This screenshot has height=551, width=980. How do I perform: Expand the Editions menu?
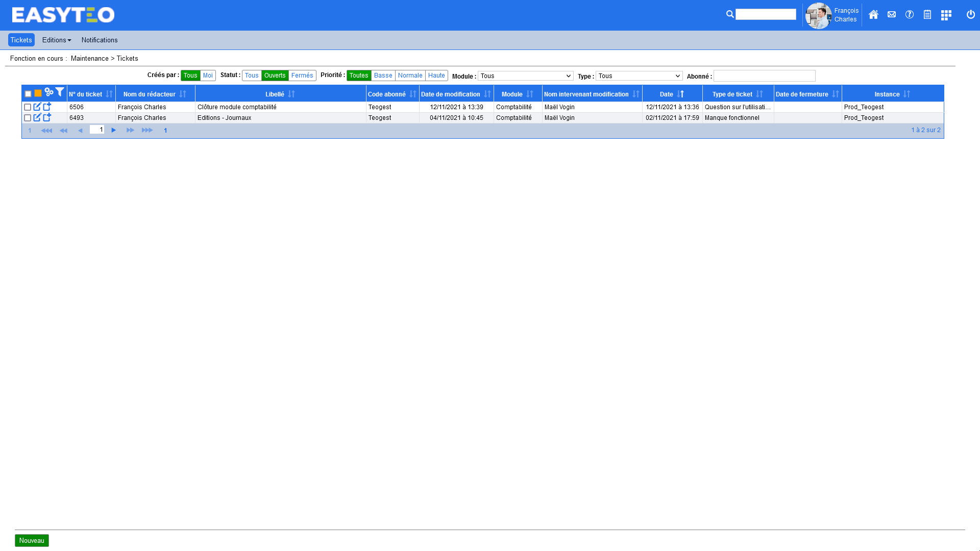point(56,40)
